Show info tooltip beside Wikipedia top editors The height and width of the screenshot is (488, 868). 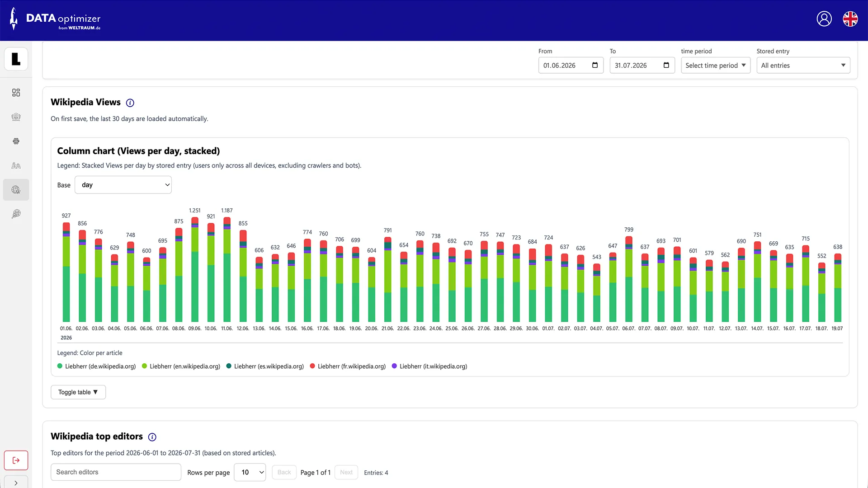(152, 437)
